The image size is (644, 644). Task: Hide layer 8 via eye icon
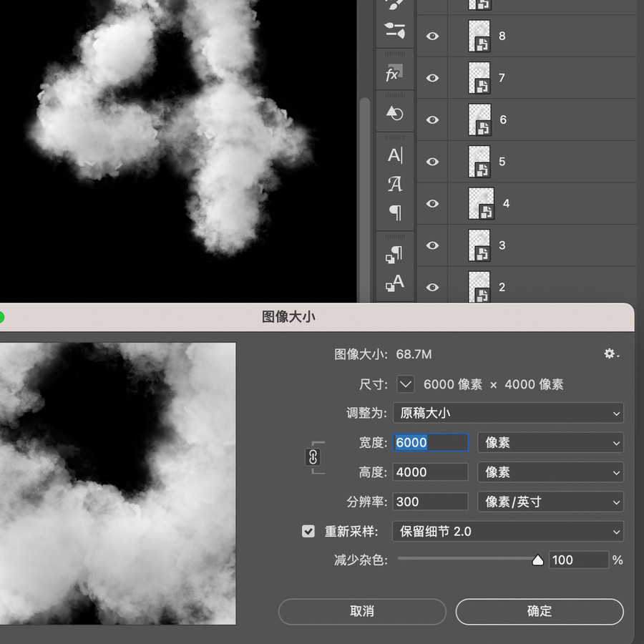tap(432, 36)
